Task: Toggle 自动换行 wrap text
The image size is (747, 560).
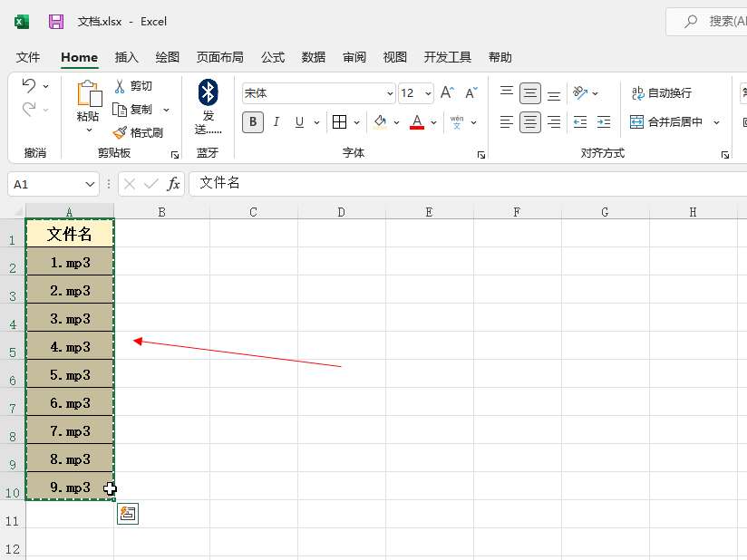Action: point(662,92)
